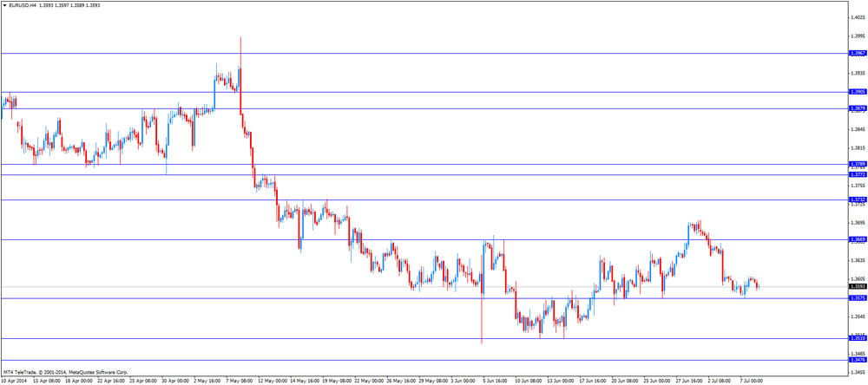Select the 1.3669 blue price level label

coord(857,239)
